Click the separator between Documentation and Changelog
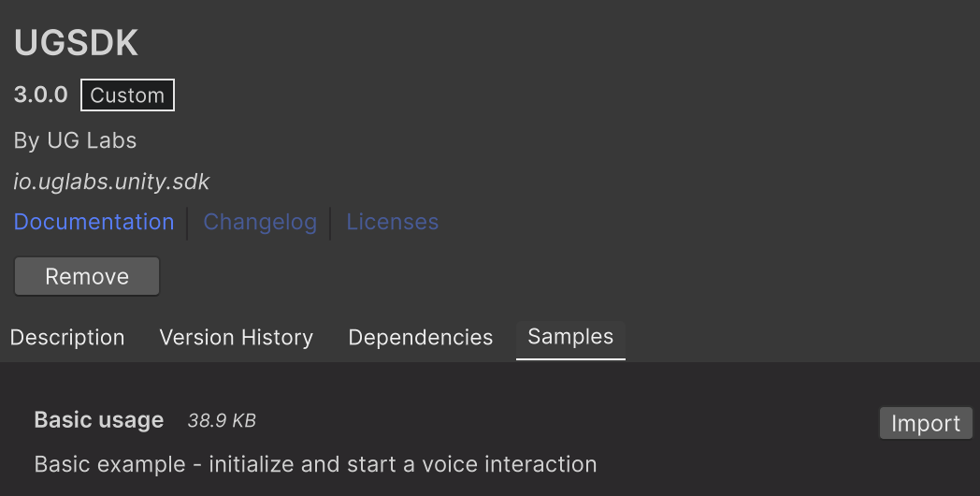 [x=188, y=223]
